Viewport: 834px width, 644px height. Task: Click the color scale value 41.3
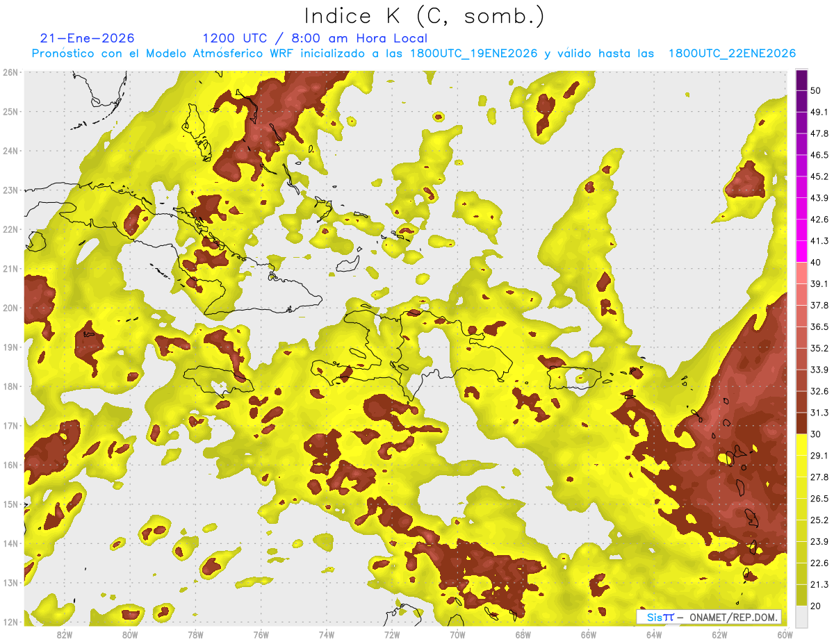click(x=819, y=241)
